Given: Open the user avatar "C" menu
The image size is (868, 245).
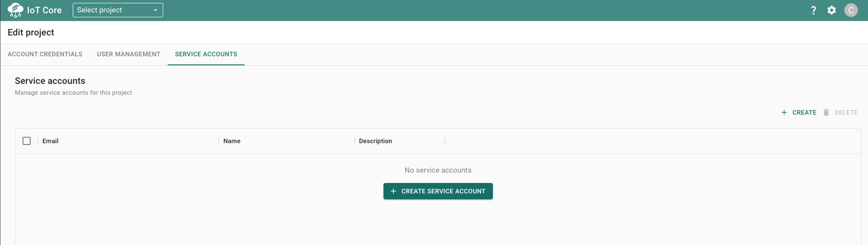Looking at the screenshot, I should coord(851,10).
